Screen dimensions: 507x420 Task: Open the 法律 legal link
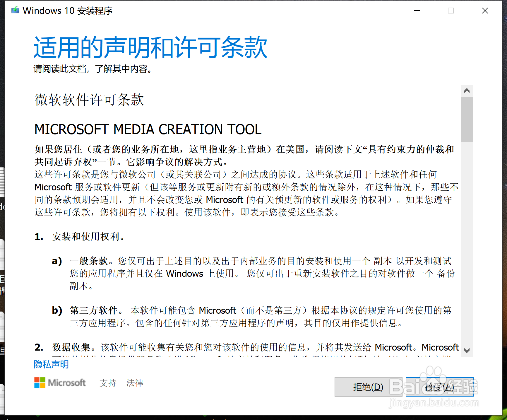coord(135,383)
